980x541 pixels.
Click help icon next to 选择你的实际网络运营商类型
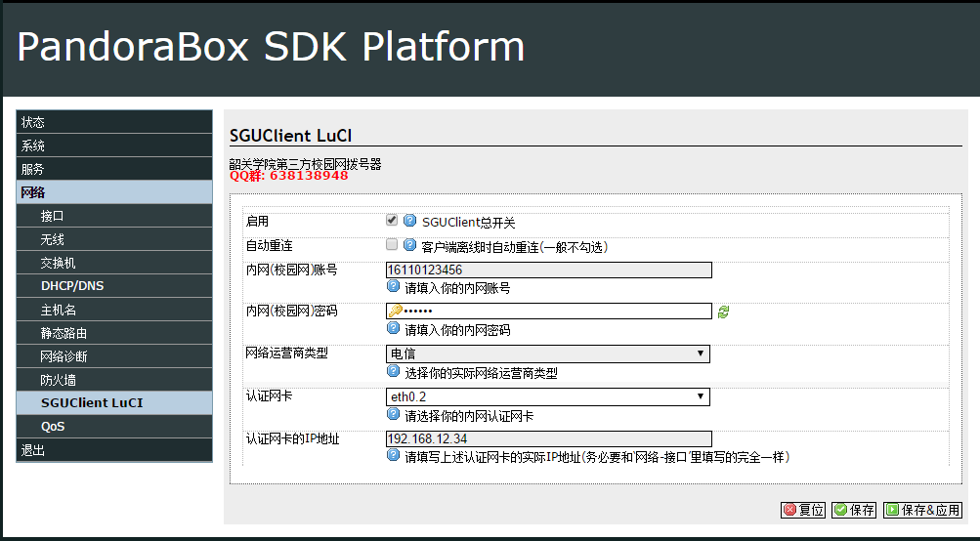pyautogui.click(x=393, y=371)
